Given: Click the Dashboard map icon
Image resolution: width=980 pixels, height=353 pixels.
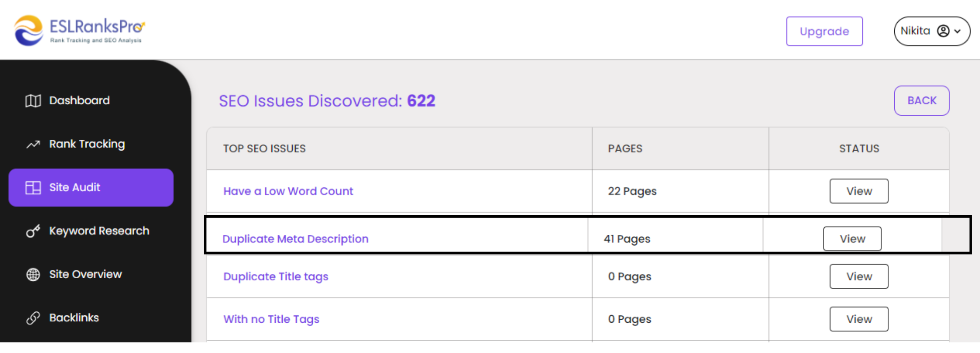Looking at the screenshot, I should (x=33, y=101).
